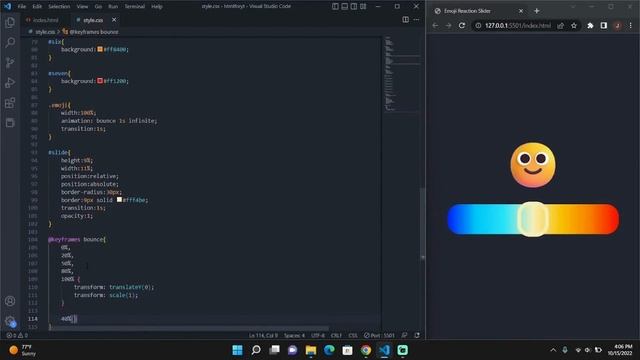Go forward in Chrome
The height and width of the screenshot is (360, 640).
448,25
